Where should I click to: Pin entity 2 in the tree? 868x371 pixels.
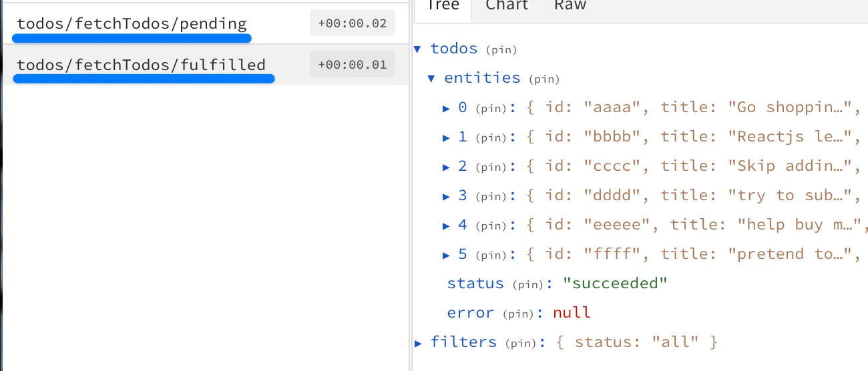click(x=491, y=167)
